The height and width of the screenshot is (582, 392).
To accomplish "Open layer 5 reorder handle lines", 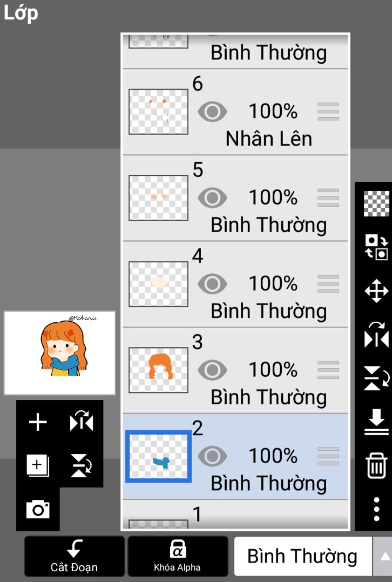I will (x=328, y=198).
